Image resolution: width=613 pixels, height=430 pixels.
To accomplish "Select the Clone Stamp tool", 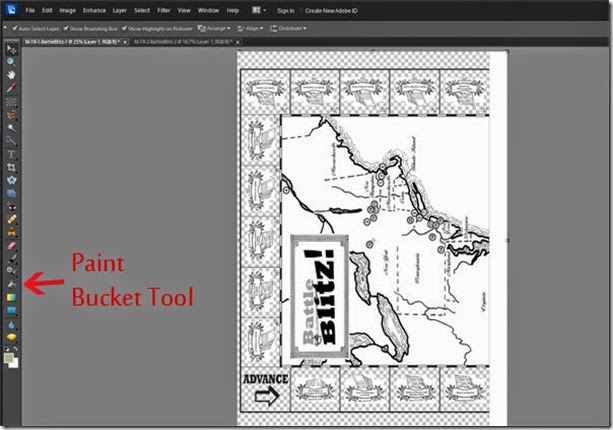I will pos(11,232).
